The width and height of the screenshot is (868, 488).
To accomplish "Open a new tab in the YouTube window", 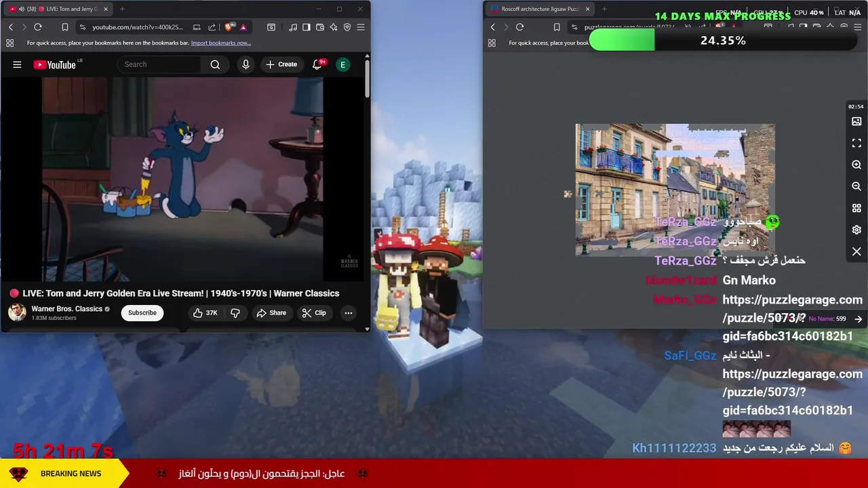I will pyautogui.click(x=122, y=9).
